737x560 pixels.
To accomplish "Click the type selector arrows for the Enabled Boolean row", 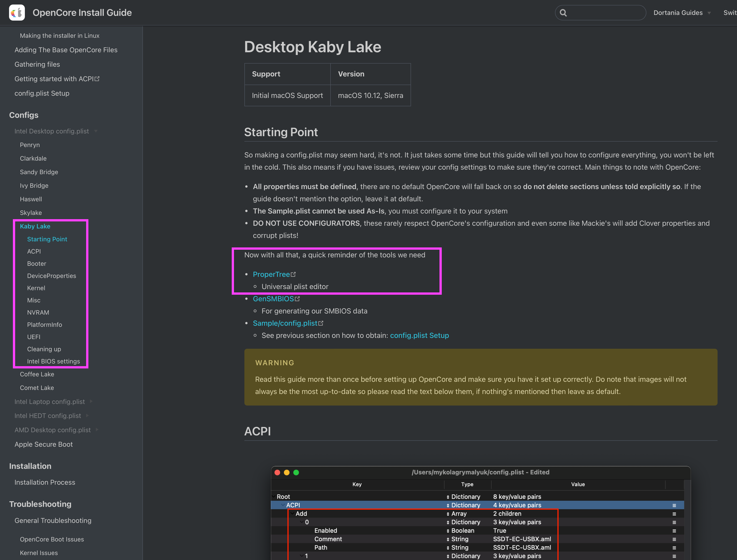I will [x=448, y=531].
